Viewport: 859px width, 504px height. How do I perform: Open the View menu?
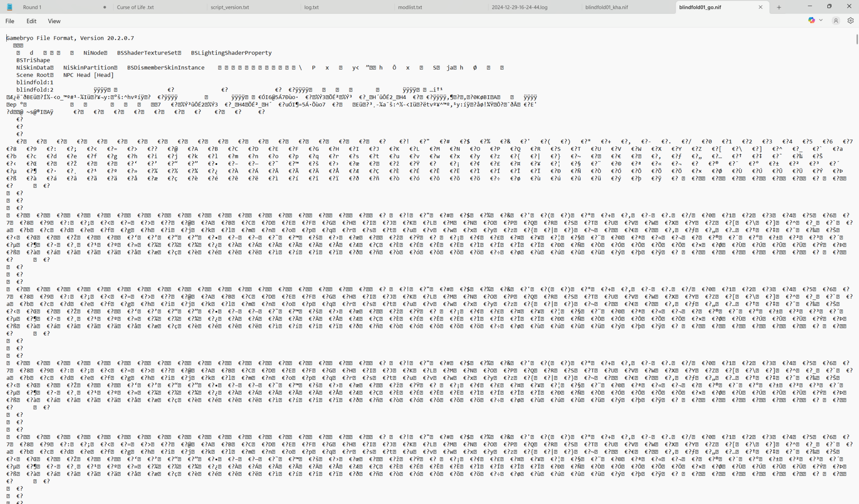point(54,21)
